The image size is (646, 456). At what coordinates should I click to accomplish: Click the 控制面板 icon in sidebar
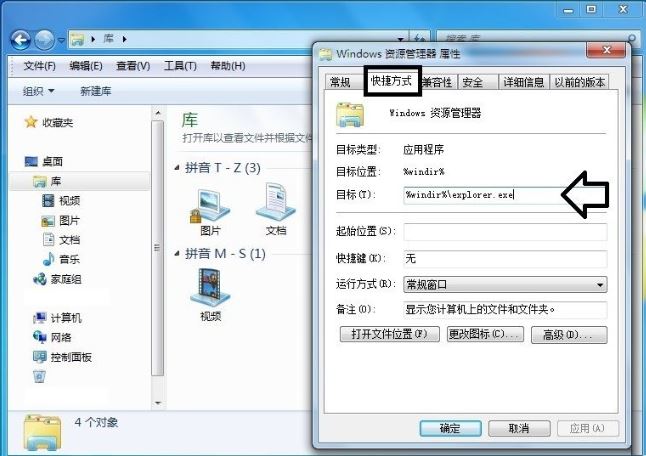40,357
